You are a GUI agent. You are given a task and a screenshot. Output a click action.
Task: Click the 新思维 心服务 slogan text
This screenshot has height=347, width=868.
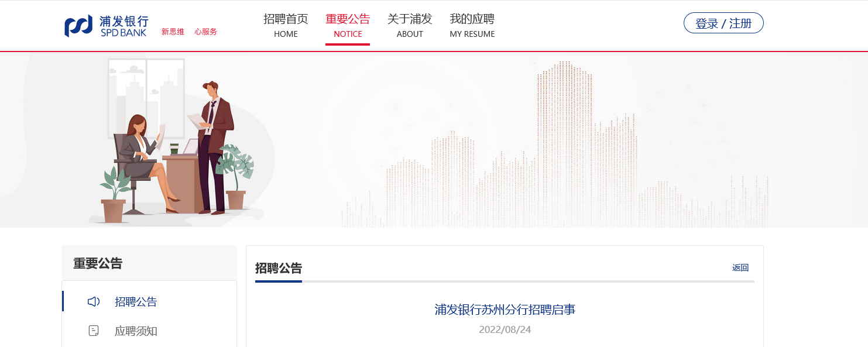pos(189,32)
